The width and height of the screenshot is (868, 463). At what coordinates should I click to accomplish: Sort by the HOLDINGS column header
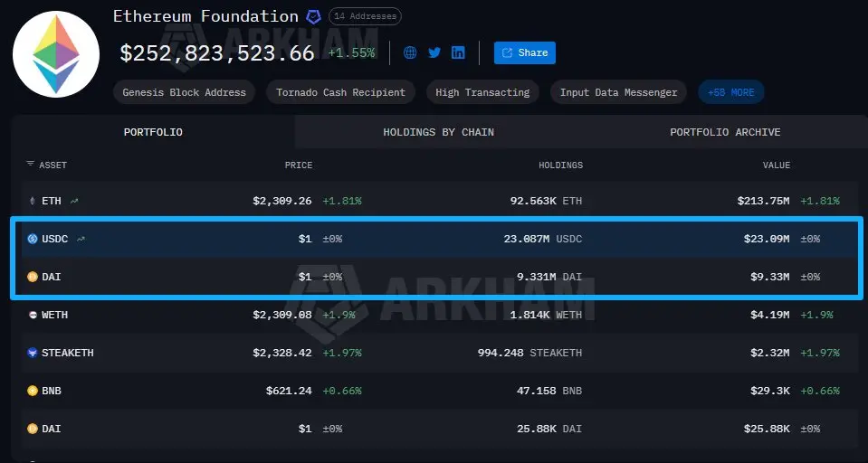point(561,165)
